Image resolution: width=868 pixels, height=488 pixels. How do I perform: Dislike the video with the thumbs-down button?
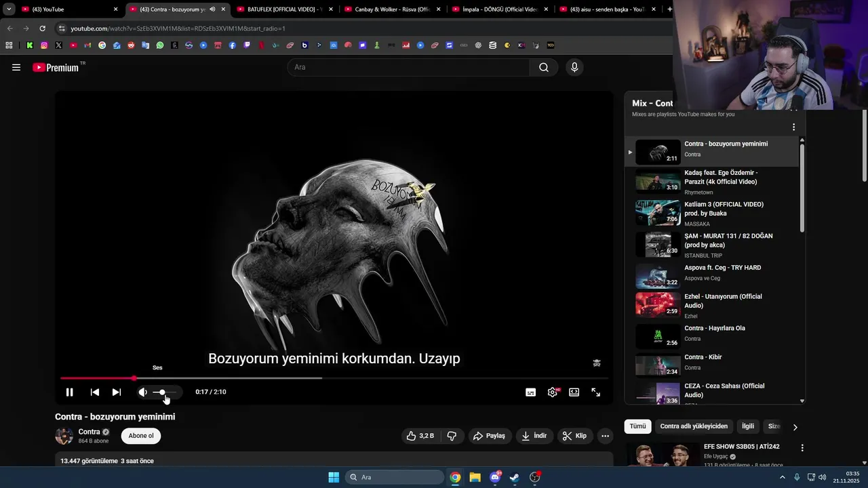click(452, 436)
